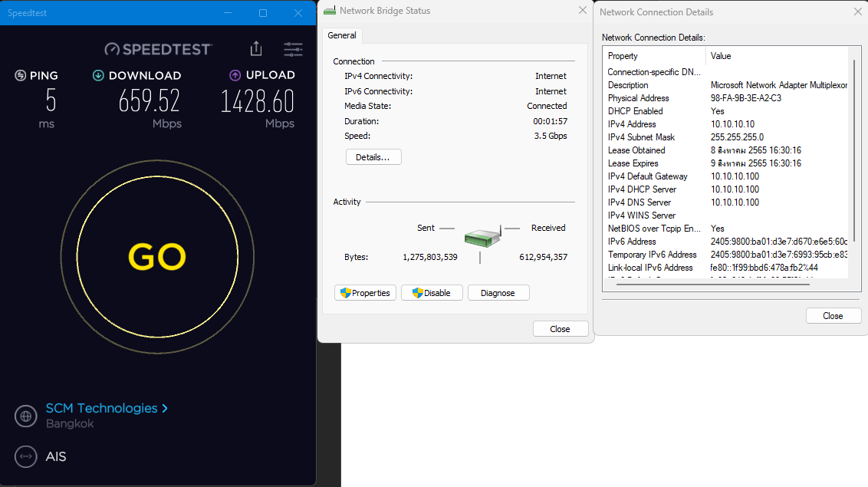Expand server list chevron next to SCM Technologies
868x487 pixels.
pyautogui.click(x=164, y=409)
